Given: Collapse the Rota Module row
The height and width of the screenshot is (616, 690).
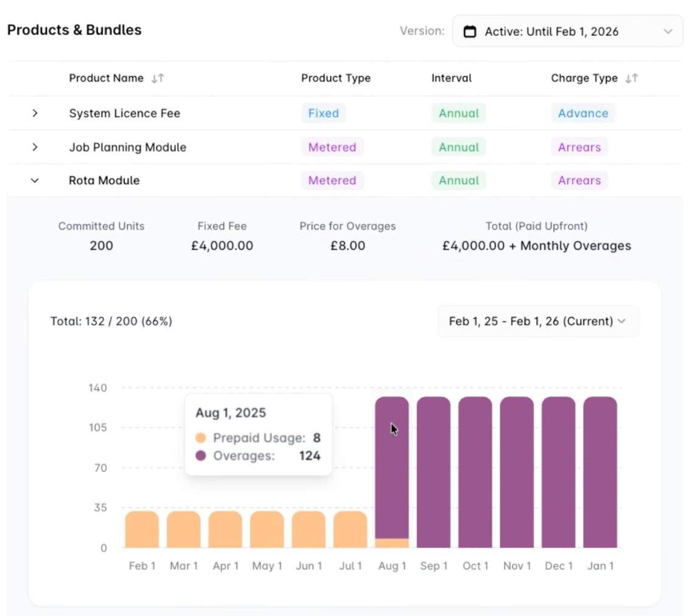Looking at the screenshot, I should [x=35, y=180].
